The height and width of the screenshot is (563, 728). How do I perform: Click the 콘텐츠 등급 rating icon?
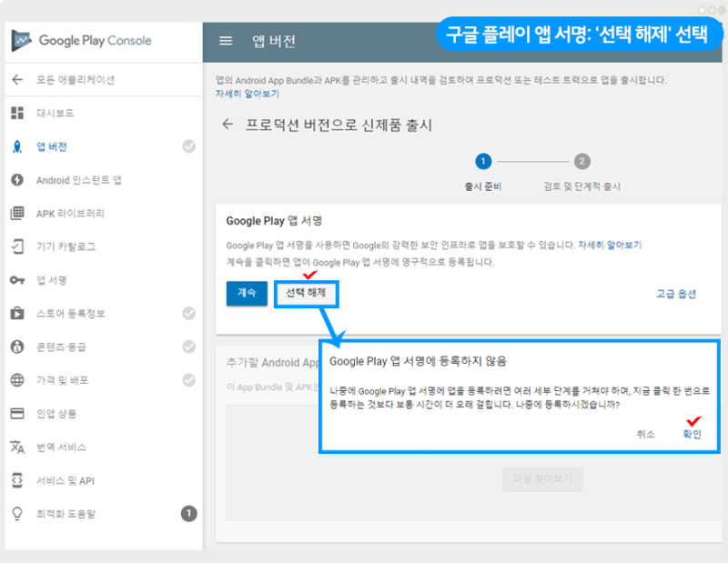(x=17, y=347)
